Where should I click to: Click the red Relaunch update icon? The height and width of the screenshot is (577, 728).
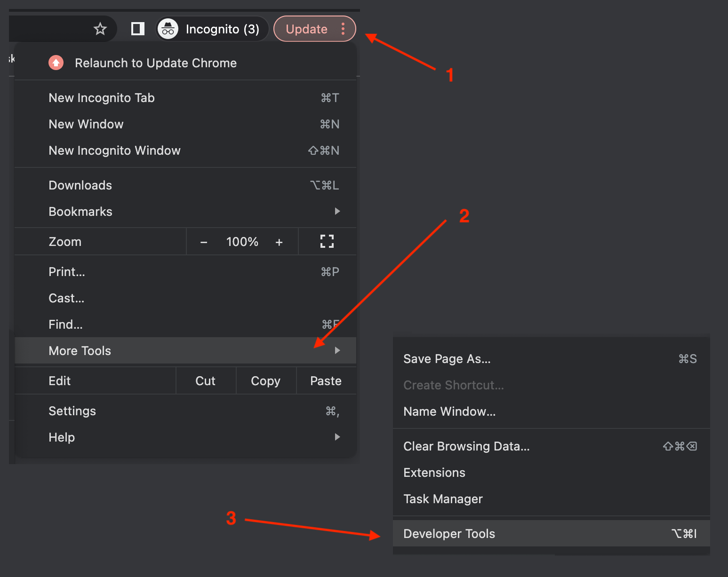(56, 63)
